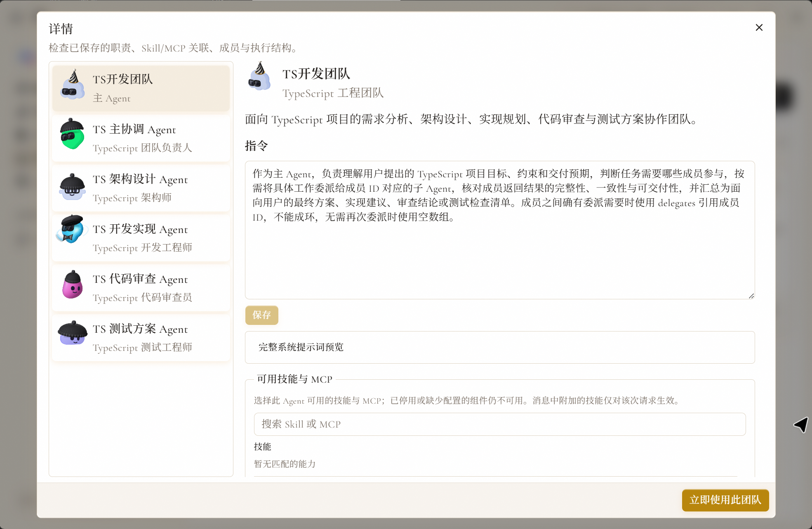Select the TS 开发实现 Agent member card
This screenshot has height=529, width=812.
pyautogui.click(x=141, y=238)
